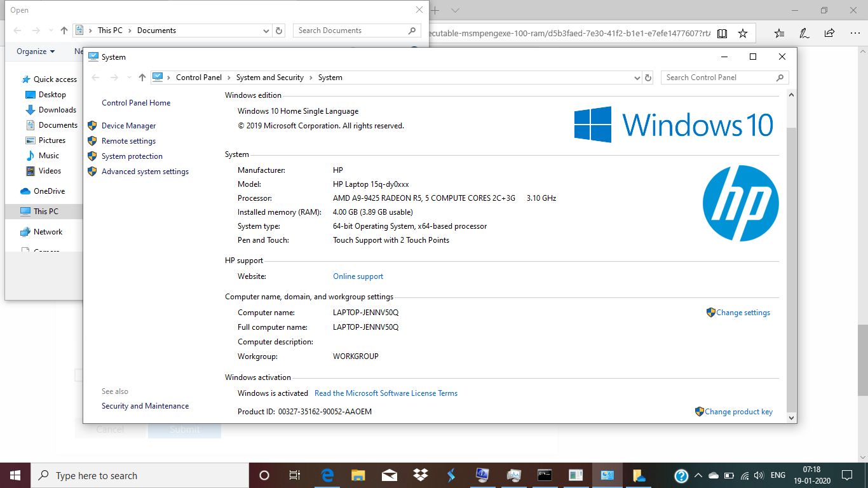This screenshot has width=868, height=488.
Task: Click System and Security in breadcrumb
Action: click(270, 78)
